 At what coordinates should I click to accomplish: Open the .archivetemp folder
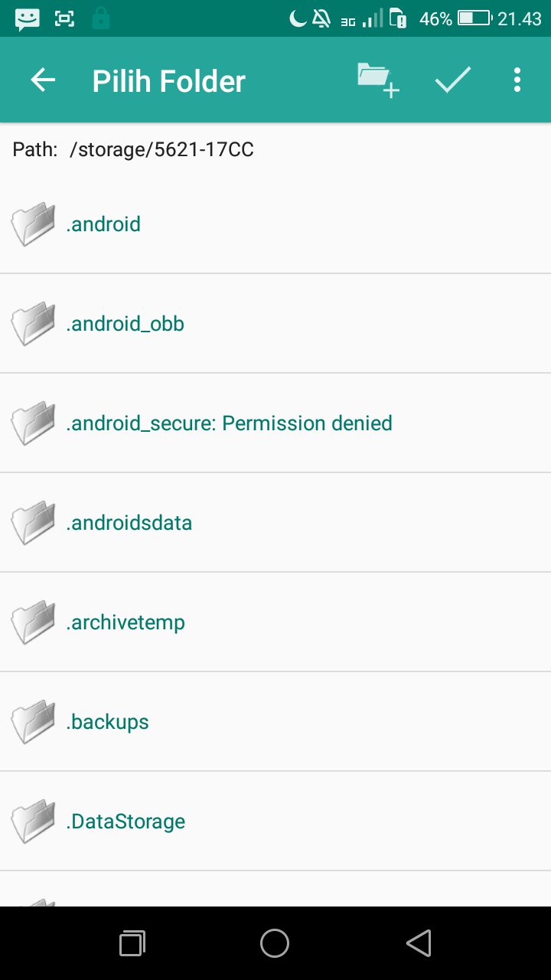[x=126, y=622]
